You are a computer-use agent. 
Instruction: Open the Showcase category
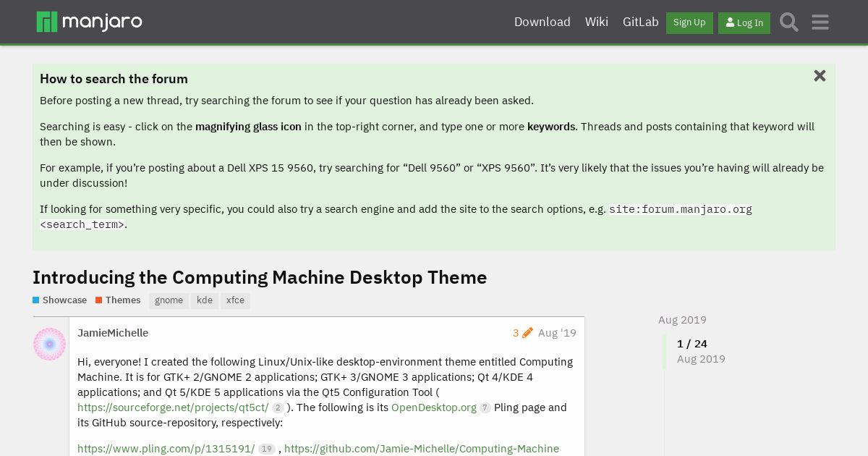(60, 300)
